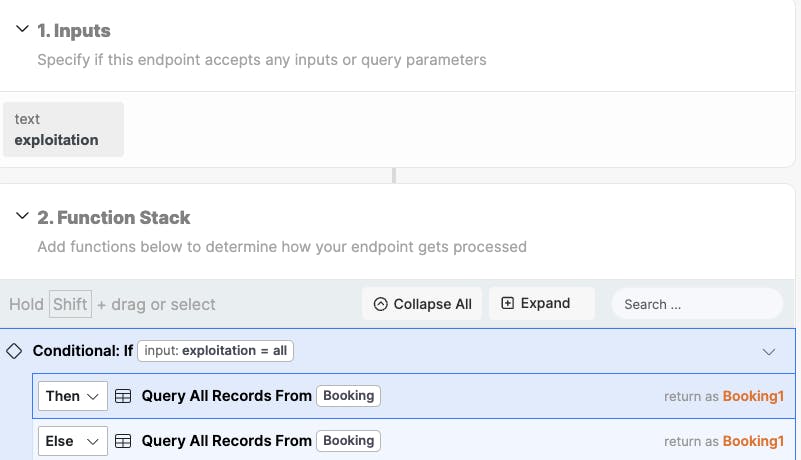The height and width of the screenshot is (460, 801).
Task: Click the Expand button
Action: coord(542,304)
